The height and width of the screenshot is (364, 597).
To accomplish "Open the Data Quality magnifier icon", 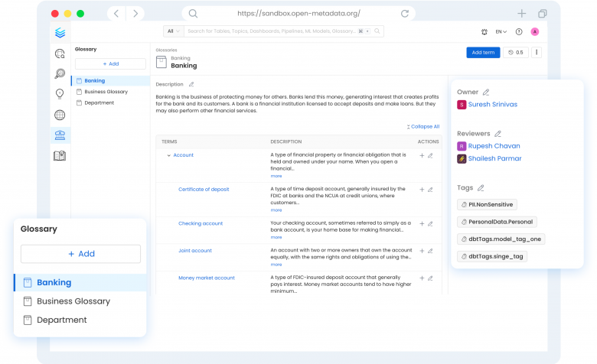I will (60, 73).
